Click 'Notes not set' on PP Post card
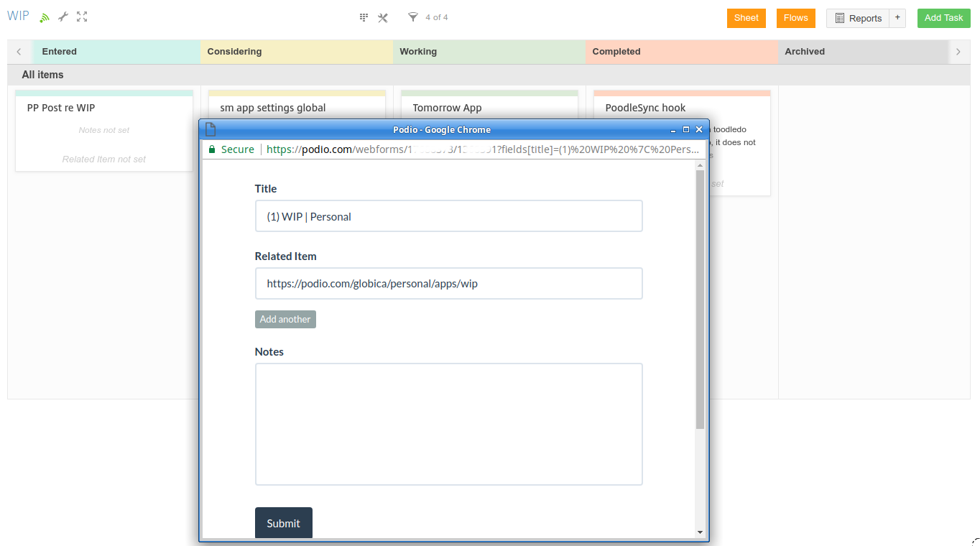 pyautogui.click(x=104, y=130)
